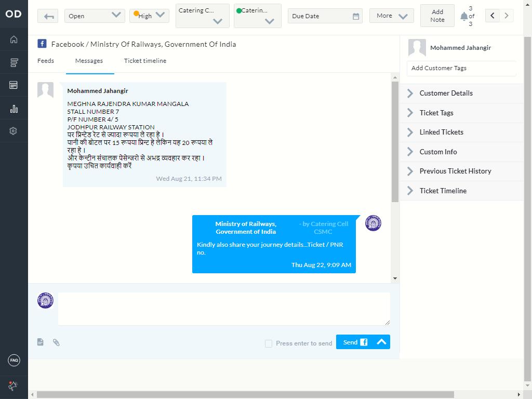This screenshot has height=399, width=532.
Task: Open the FAQ circle icon
Action: [14, 360]
